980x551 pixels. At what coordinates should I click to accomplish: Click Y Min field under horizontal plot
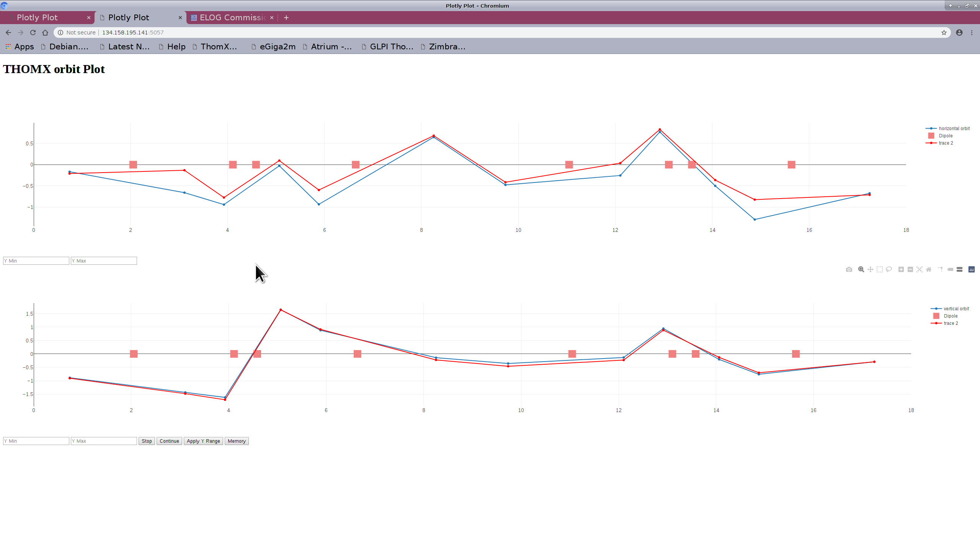pyautogui.click(x=36, y=261)
